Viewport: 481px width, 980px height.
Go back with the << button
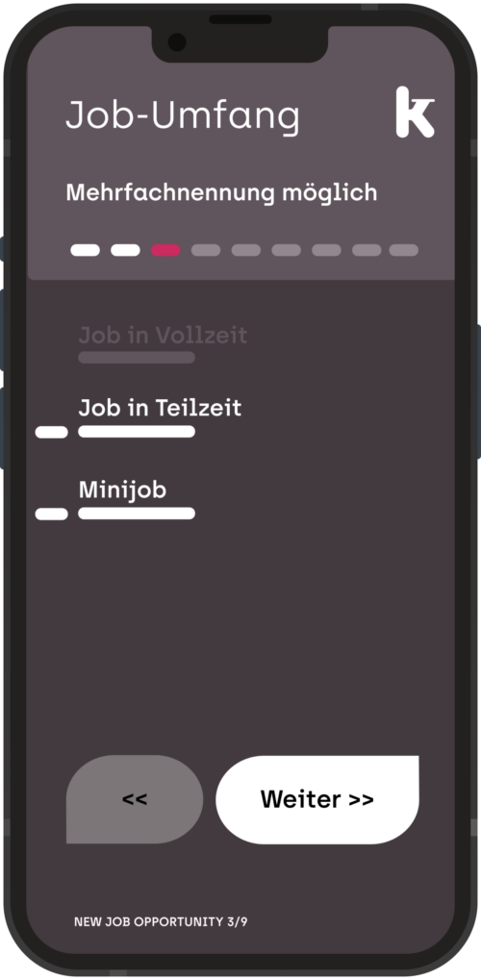click(x=135, y=799)
